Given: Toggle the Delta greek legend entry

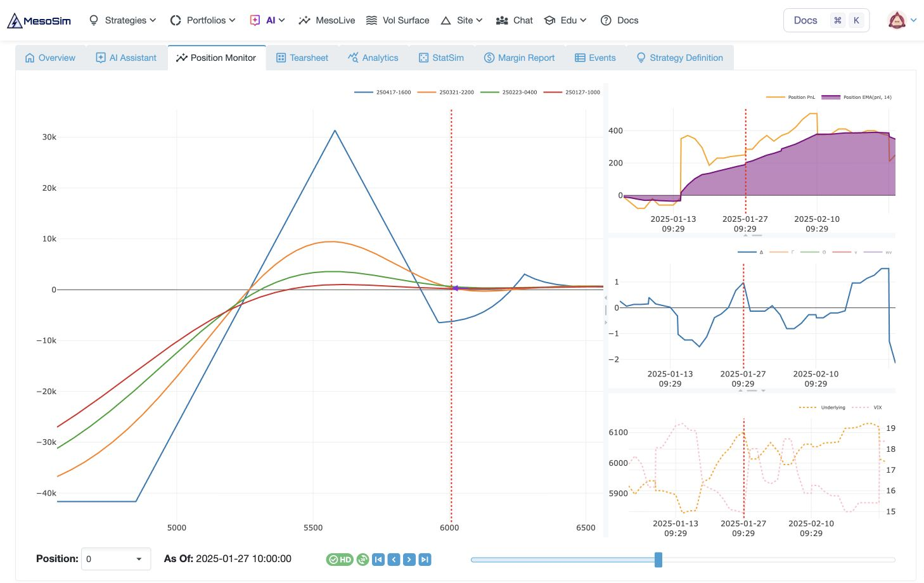Looking at the screenshot, I should tap(751, 252).
